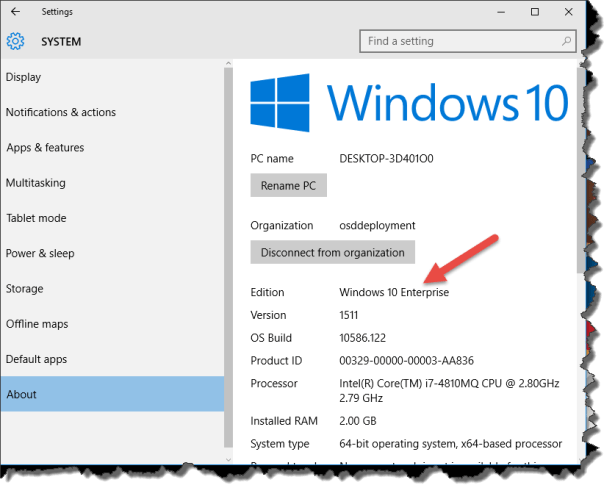
Task: Click the Windows 10 logo image
Action: pos(408,102)
